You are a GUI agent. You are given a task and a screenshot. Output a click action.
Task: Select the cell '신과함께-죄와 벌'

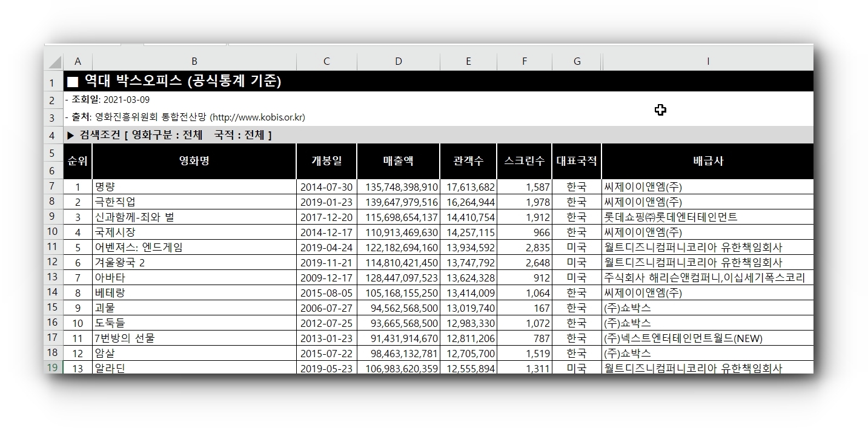point(194,217)
